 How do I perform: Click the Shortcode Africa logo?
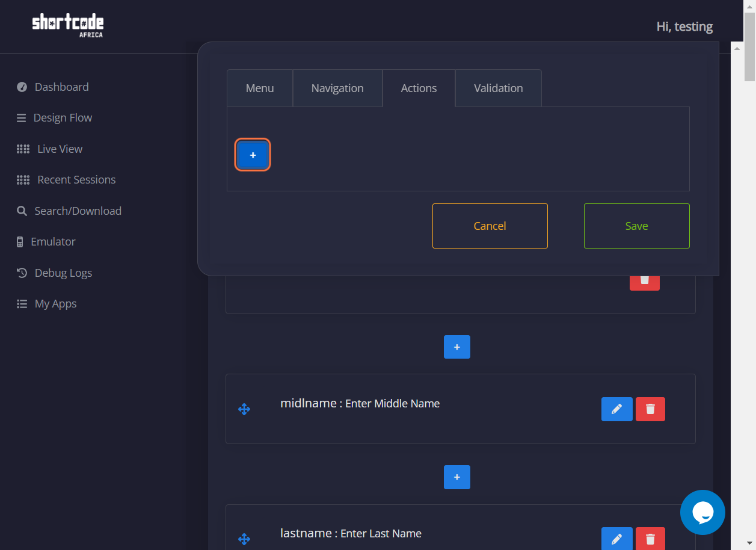[x=67, y=26]
